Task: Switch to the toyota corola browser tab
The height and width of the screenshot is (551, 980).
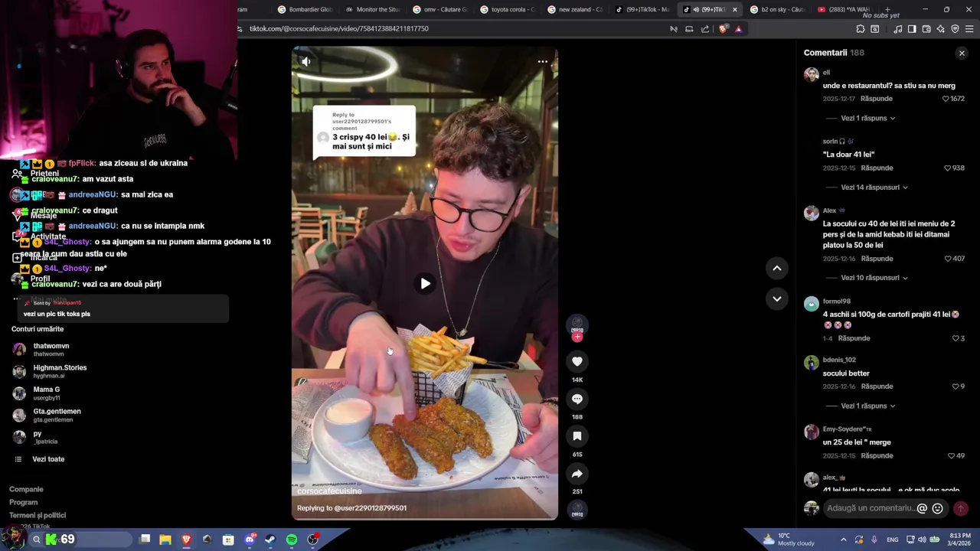Action: [507, 9]
